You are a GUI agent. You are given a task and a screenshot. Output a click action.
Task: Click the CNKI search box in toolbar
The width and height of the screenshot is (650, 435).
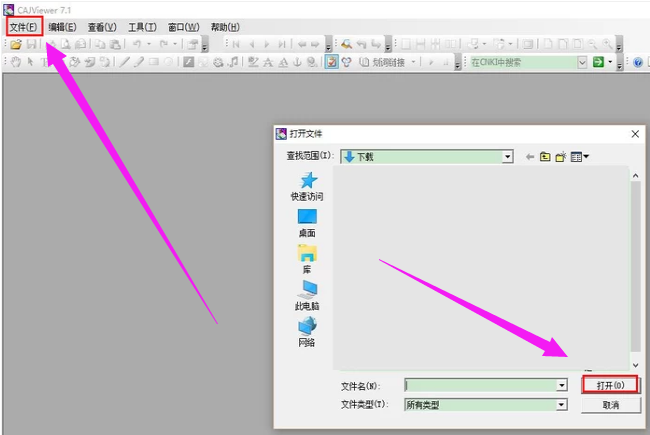(522, 62)
